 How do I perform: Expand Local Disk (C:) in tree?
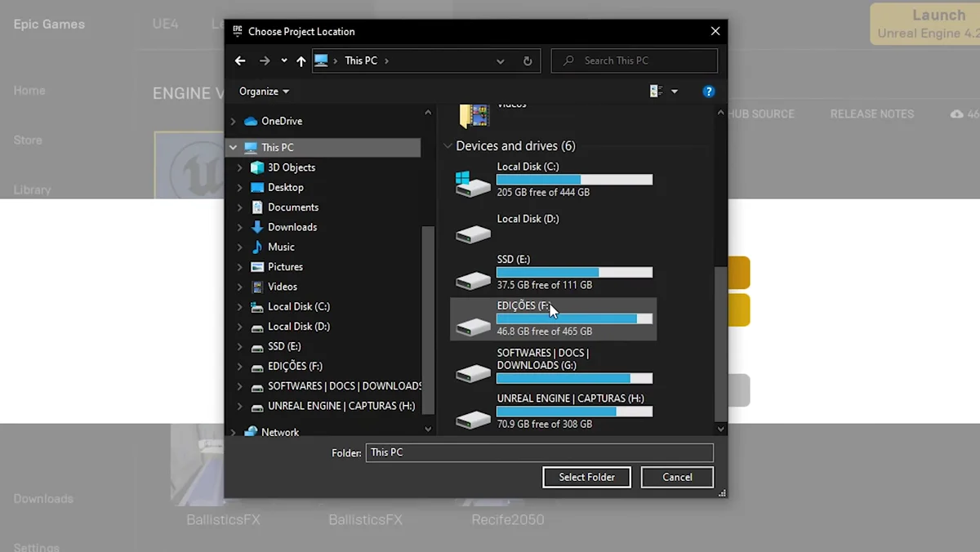(239, 307)
